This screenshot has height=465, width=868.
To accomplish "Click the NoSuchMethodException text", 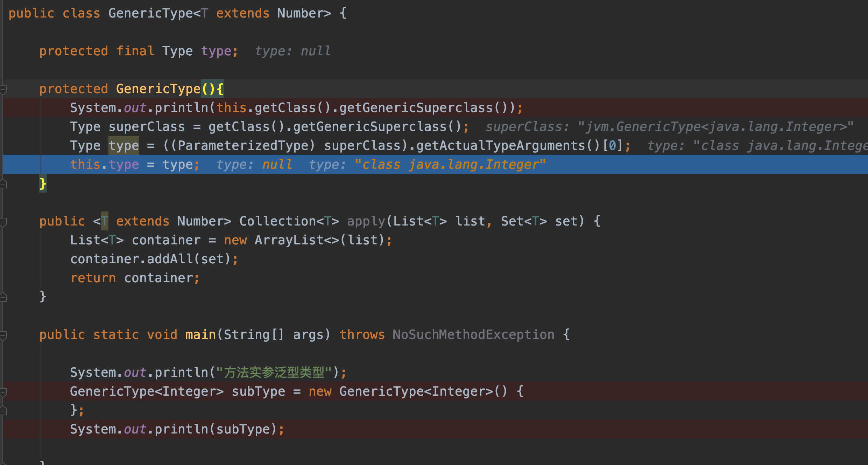I will pos(473,335).
